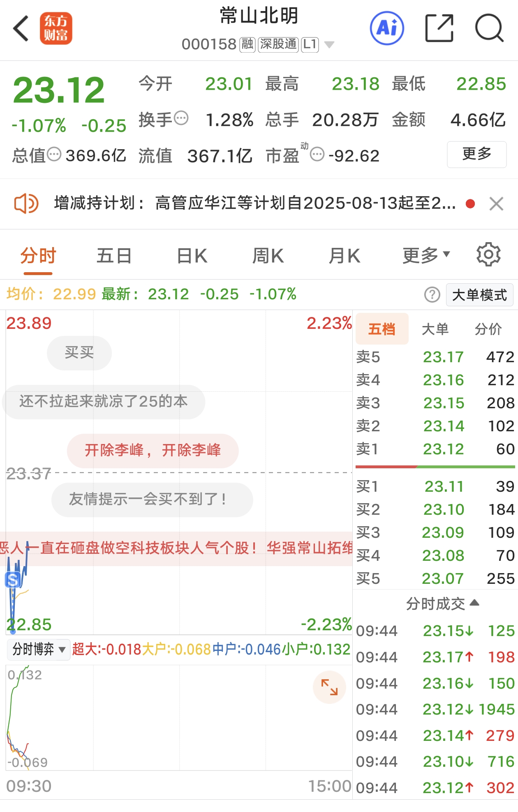Open the 增减持计划 news headline
The width and height of the screenshot is (518, 812).
[255, 203]
